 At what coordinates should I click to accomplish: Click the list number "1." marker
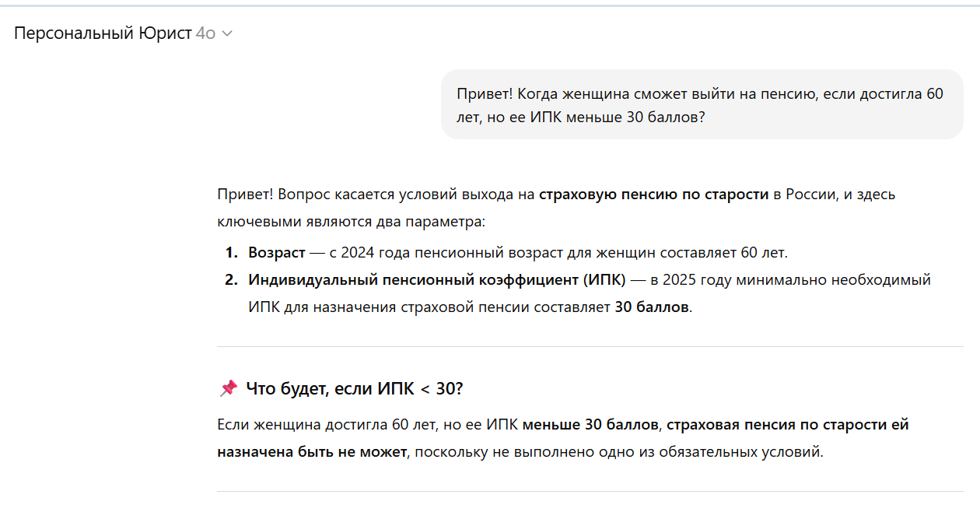(x=231, y=252)
